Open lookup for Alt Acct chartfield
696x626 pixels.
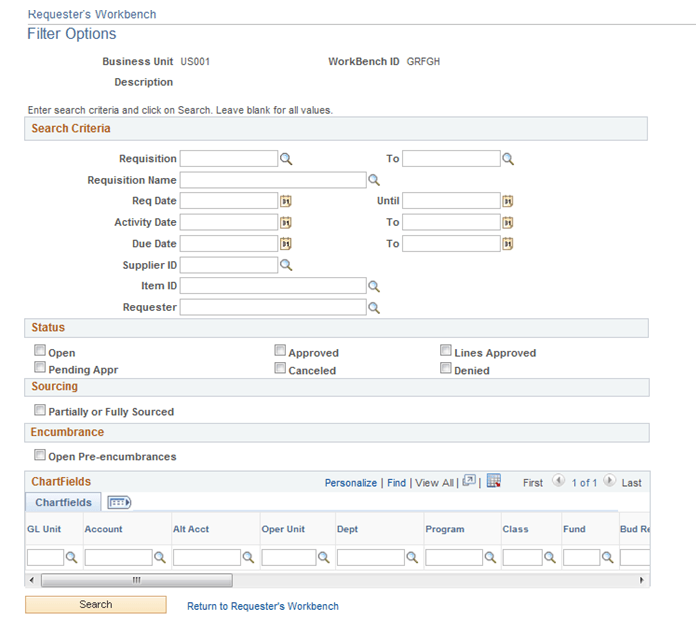(x=248, y=557)
